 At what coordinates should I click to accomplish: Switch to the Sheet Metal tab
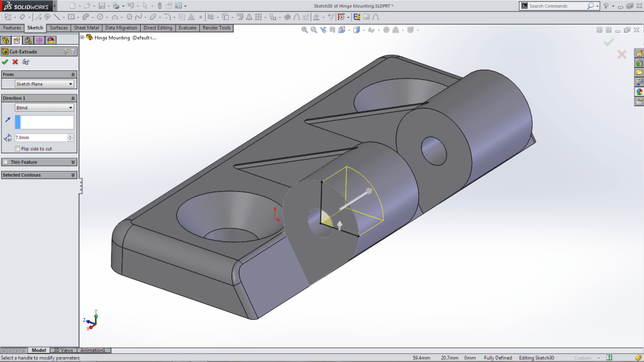(x=86, y=28)
